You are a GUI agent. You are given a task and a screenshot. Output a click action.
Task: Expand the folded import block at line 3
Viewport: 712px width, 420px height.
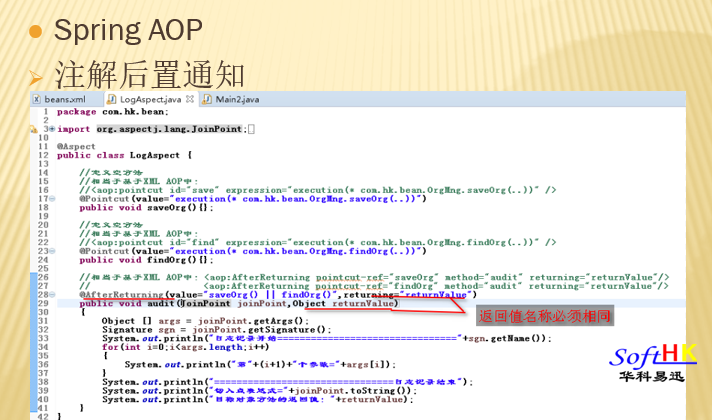(52, 129)
